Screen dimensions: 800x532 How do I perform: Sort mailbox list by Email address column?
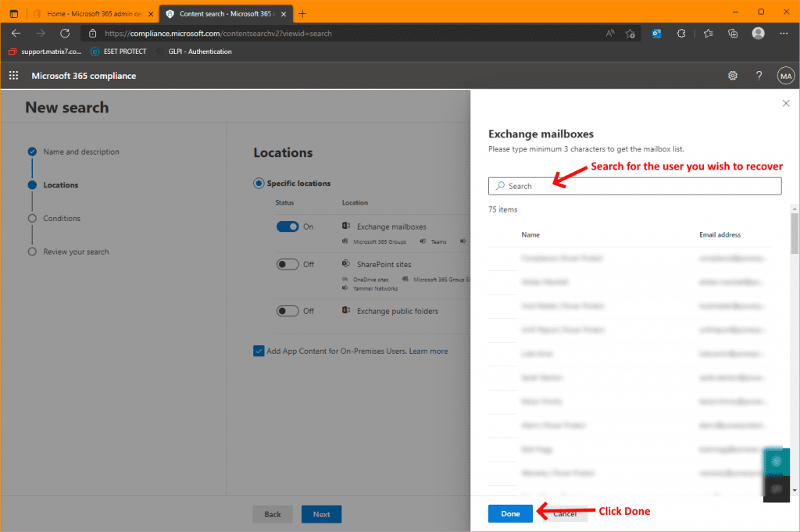(720, 234)
